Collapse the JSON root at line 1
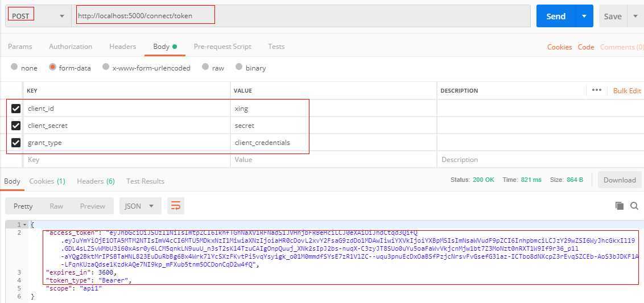The width and height of the screenshot is (644, 303). click(25, 225)
